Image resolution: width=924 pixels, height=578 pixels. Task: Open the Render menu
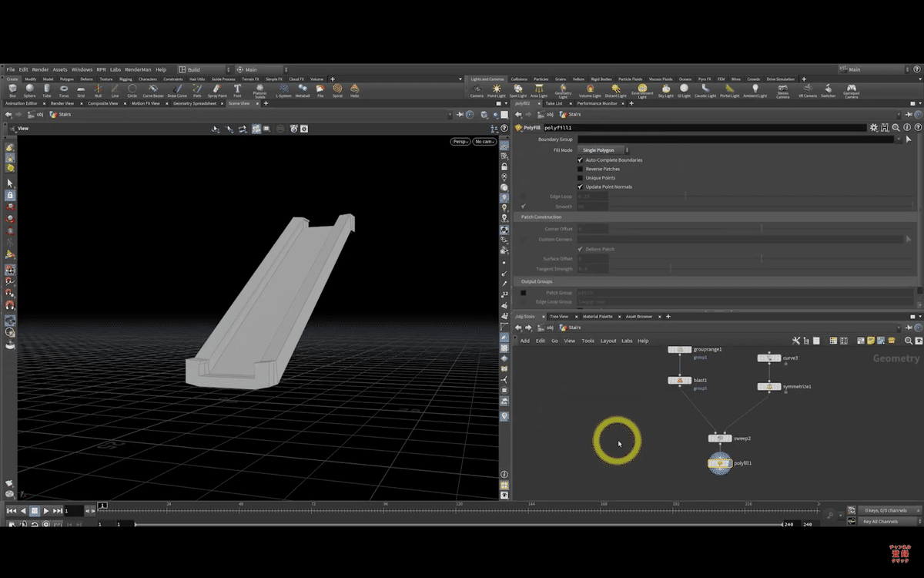[40, 69]
